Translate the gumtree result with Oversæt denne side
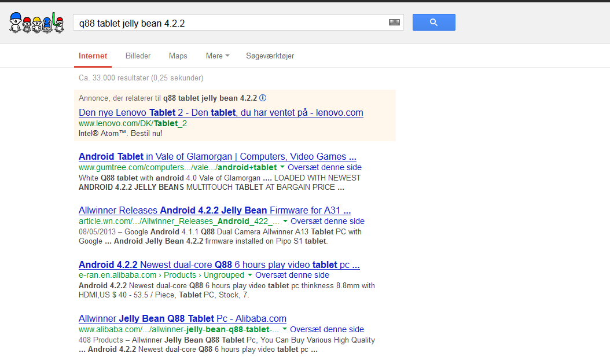The image size is (610, 364). 325,168
